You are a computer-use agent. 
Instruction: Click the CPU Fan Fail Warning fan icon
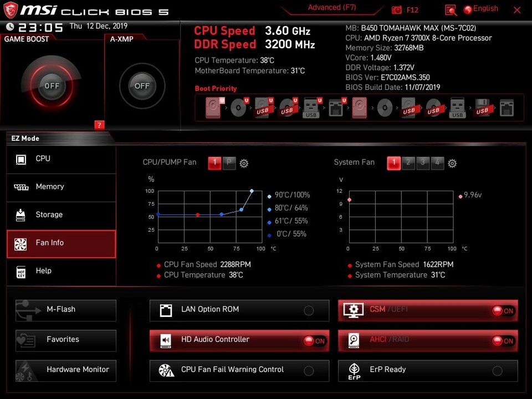pos(166,371)
